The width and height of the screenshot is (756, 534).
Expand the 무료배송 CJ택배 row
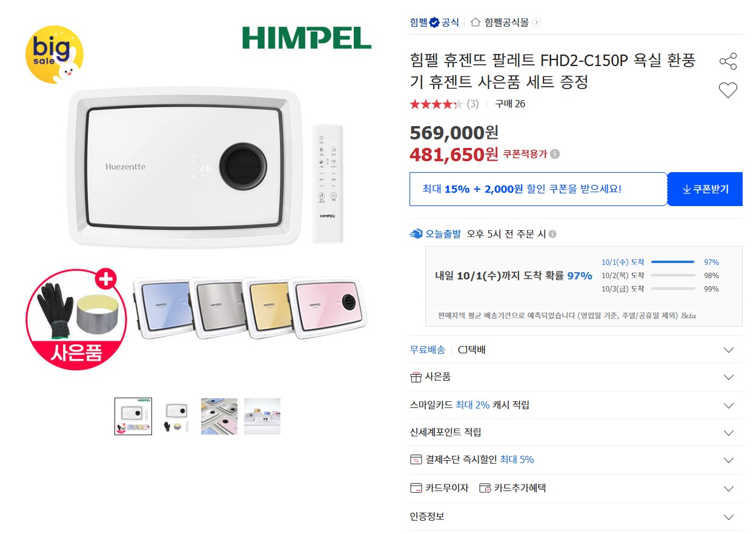[576, 350]
